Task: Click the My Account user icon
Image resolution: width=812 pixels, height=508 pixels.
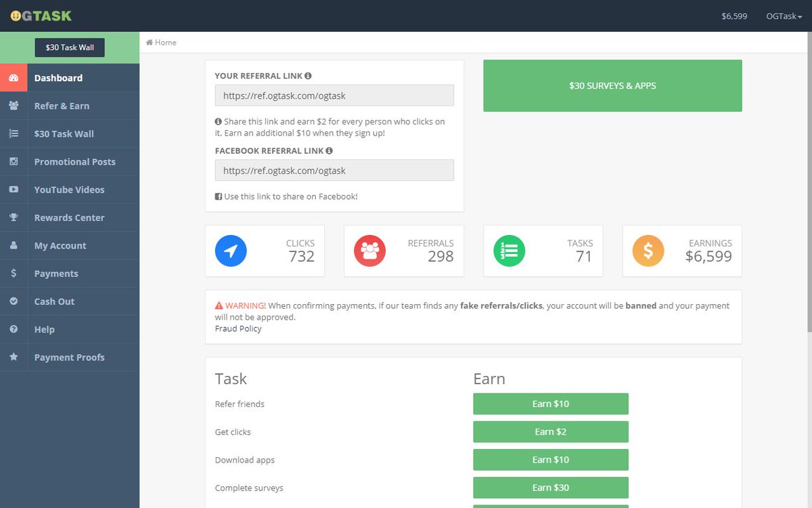Action: click(14, 245)
